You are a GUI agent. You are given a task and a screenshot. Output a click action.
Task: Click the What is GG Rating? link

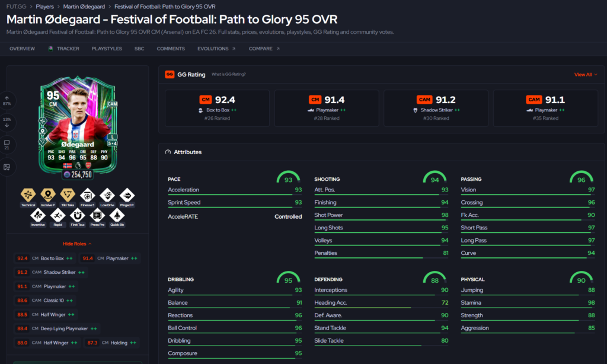[228, 74]
